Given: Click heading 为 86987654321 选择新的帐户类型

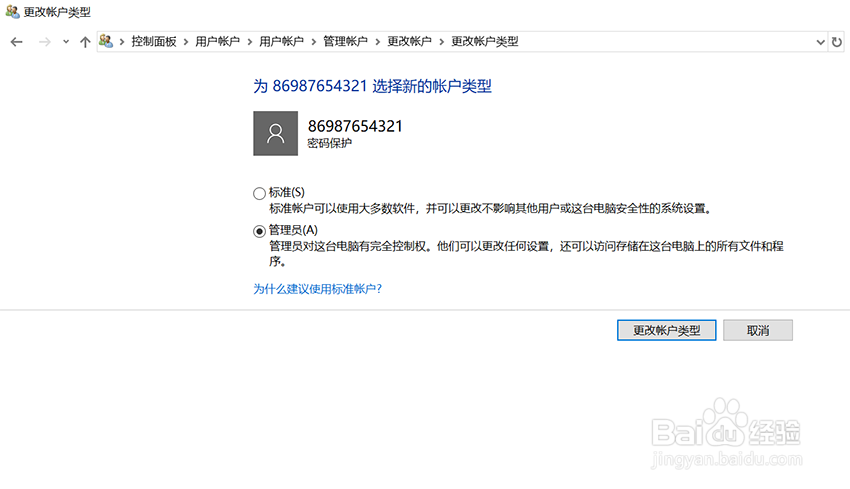Looking at the screenshot, I should [372, 86].
